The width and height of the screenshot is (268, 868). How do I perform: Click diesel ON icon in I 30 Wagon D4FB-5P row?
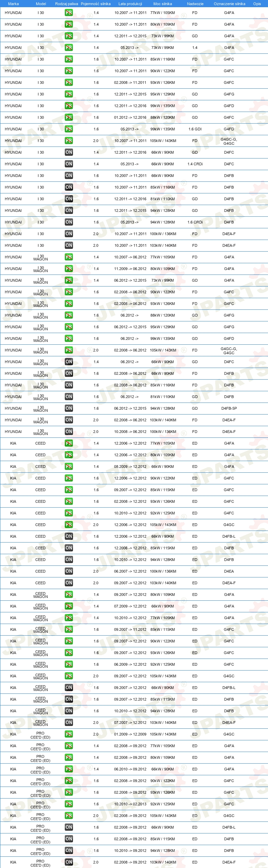point(69,408)
